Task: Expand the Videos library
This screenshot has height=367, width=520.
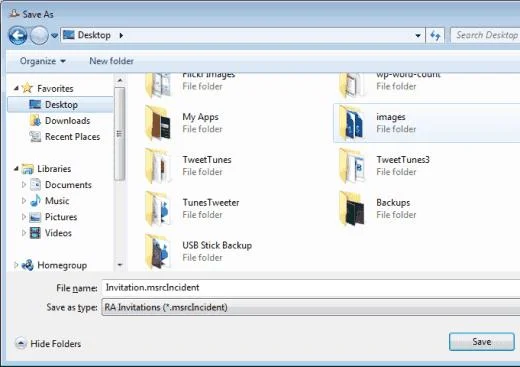Action: pyautogui.click(x=24, y=232)
